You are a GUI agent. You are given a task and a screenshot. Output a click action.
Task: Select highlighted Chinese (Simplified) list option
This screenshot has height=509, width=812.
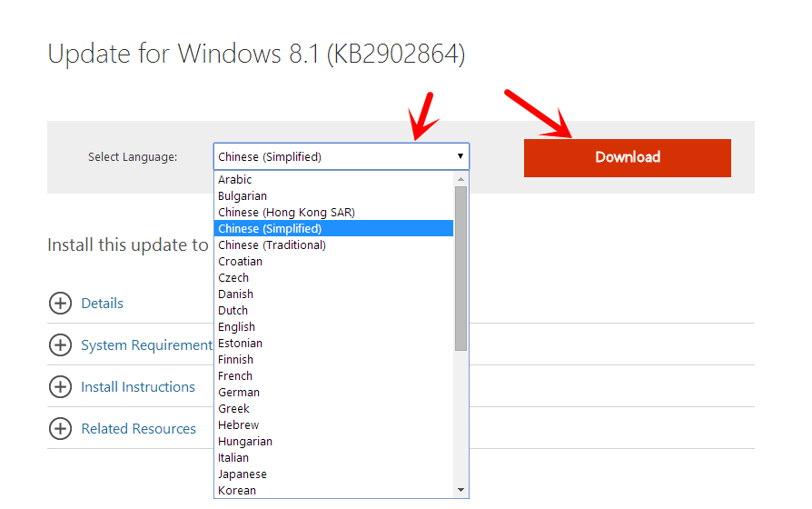(333, 228)
